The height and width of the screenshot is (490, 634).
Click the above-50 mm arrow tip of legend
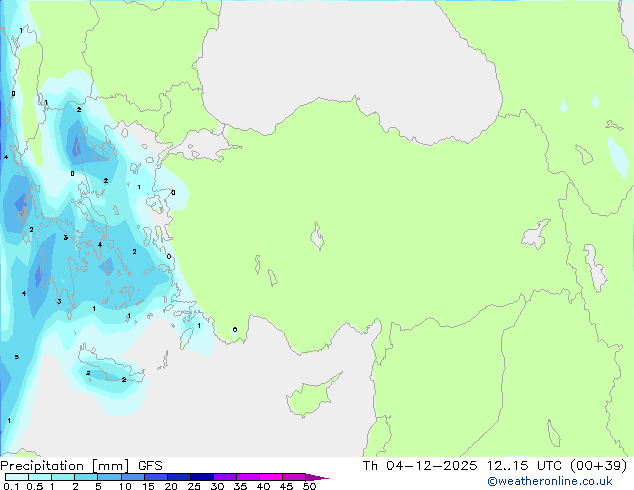coord(317,477)
